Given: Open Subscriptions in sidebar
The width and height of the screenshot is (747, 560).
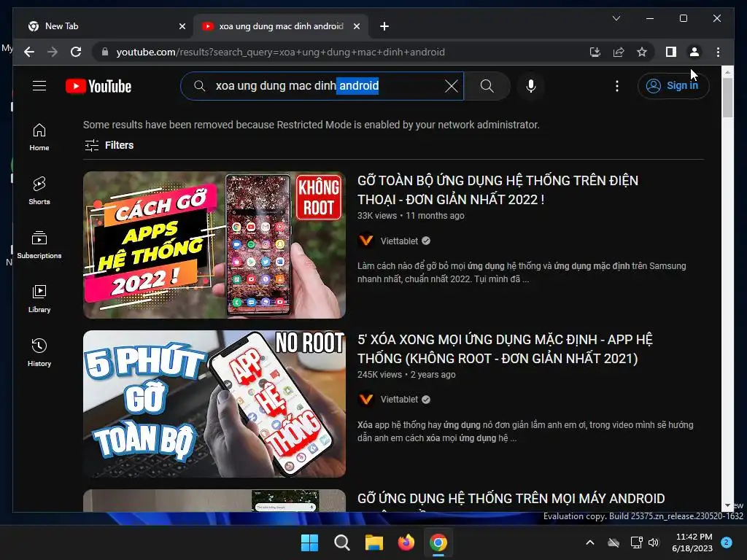Looking at the screenshot, I should coord(39,245).
